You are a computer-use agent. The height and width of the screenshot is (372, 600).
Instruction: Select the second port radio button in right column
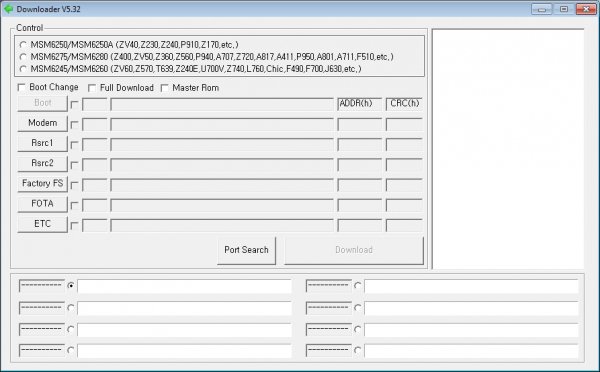pos(357,308)
